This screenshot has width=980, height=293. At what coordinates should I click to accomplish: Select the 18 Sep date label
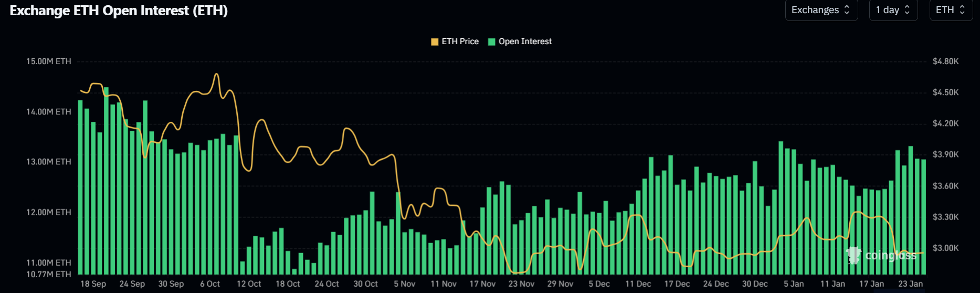pyautogui.click(x=93, y=284)
